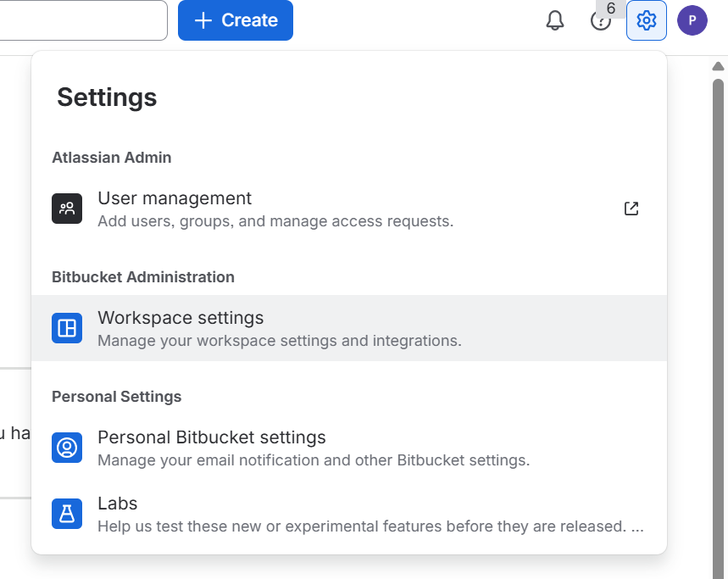
Task: Click the Labs flask icon
Action: 67,514
